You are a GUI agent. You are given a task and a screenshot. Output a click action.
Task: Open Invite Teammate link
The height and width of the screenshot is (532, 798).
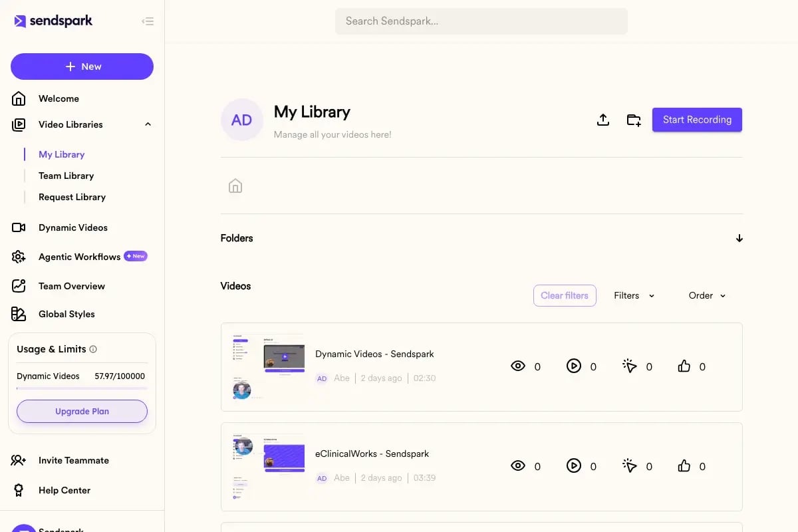click(x=74, y=460)
